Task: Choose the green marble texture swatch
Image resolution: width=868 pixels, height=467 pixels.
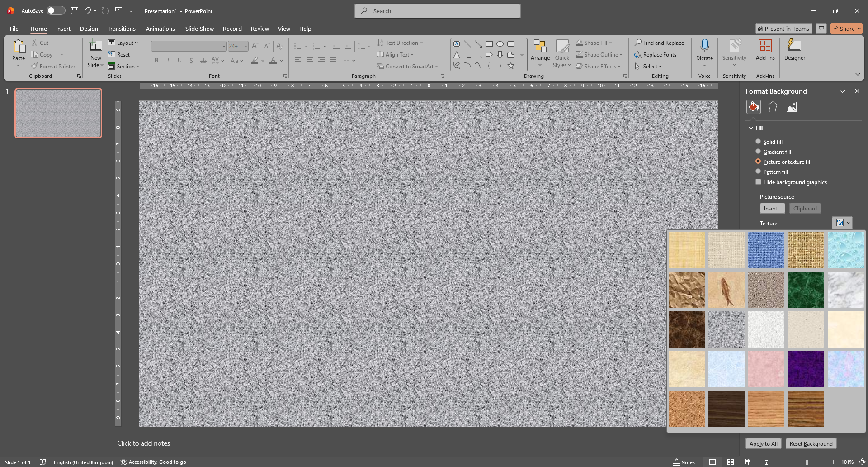Action: click(x=806, y=290)
